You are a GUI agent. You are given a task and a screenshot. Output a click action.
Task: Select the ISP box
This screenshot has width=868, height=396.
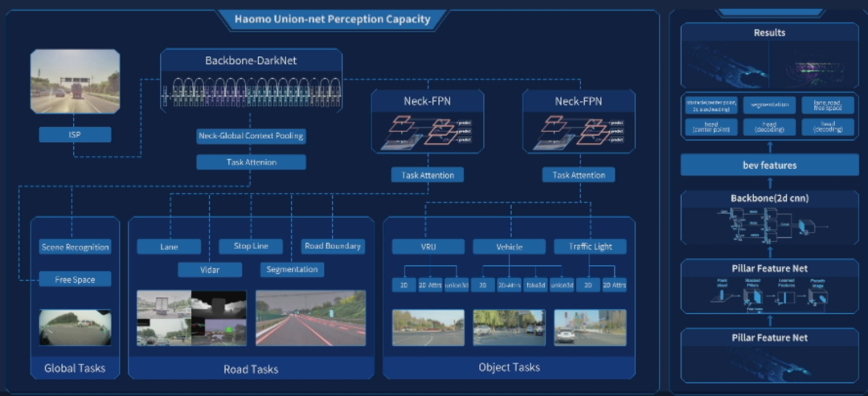point(76,134)
